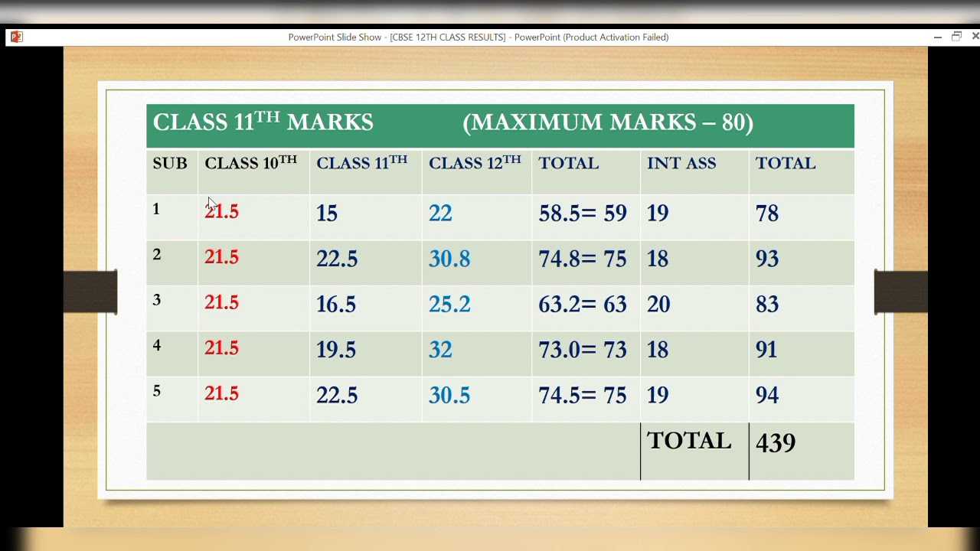Click INT ASS value 19 in subject 1 row
This screenshot has width=980, height=551.
point(658,214)
